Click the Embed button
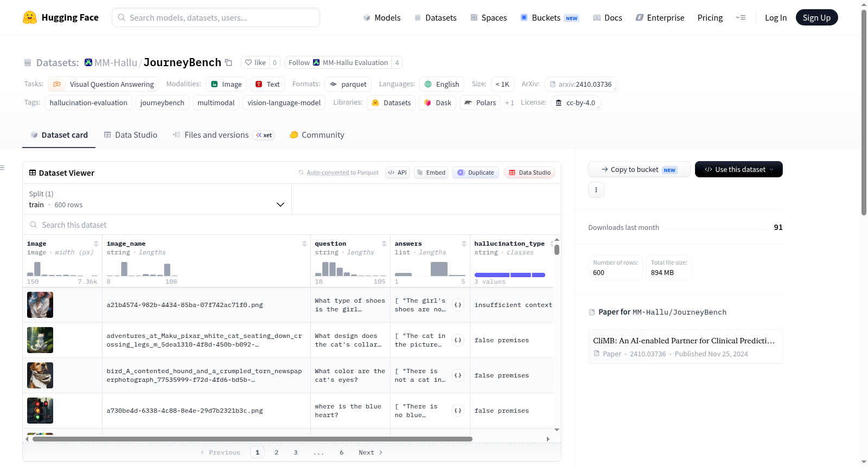This screenshot has width=868, height=467. (431, 172)
